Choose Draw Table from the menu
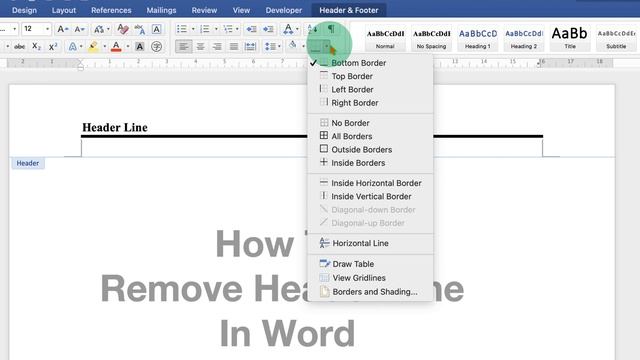This screenshot has height=360, width=640. pos(370,264)
